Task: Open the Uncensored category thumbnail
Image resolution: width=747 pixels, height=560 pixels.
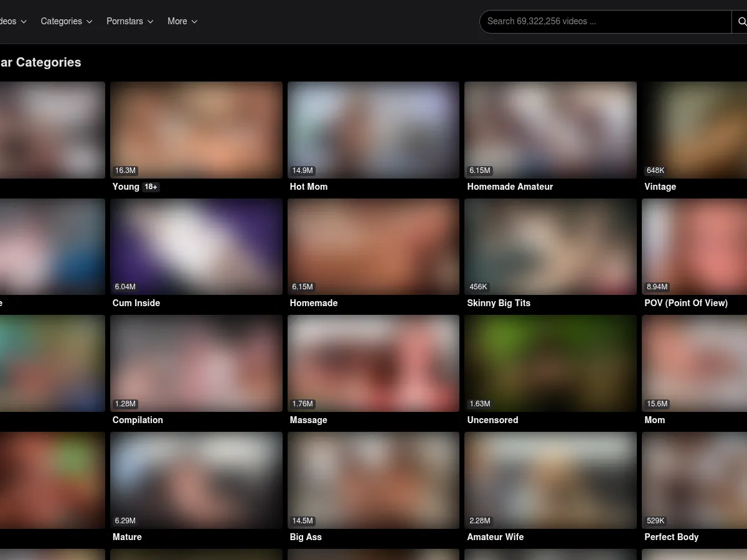Action: pos(550,363)
